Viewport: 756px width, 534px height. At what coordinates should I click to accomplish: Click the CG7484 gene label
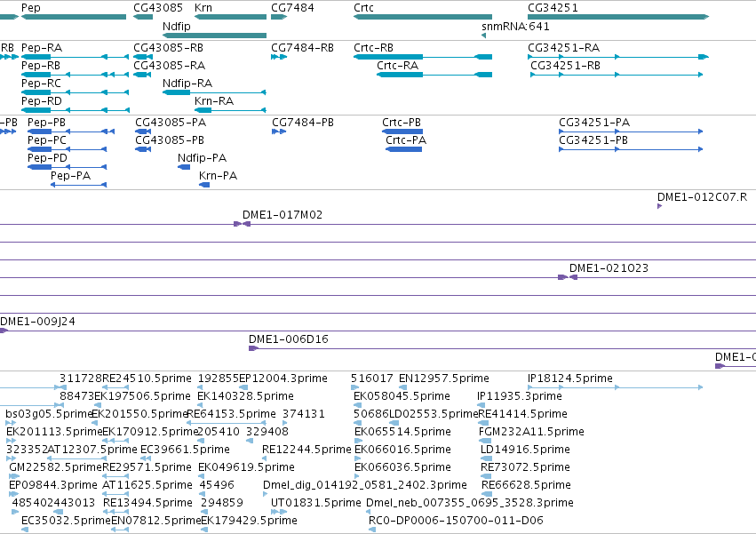[x=292, y=8]
